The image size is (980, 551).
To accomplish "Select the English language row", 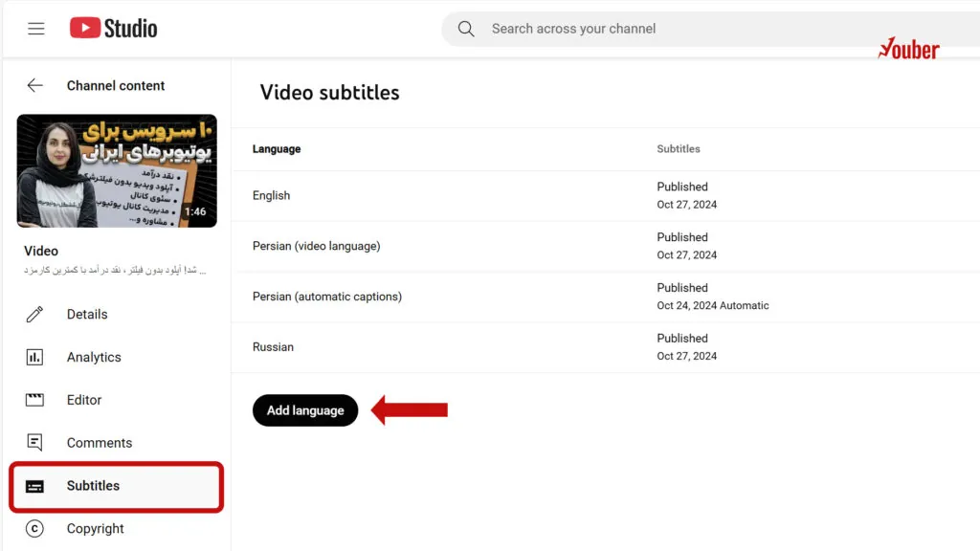I will 606,195.
